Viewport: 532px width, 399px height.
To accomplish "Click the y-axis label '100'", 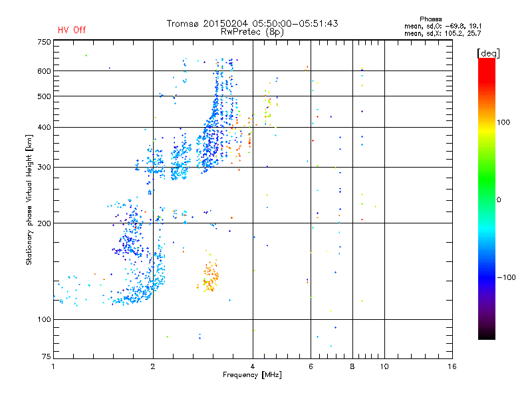I will (44, 320).
